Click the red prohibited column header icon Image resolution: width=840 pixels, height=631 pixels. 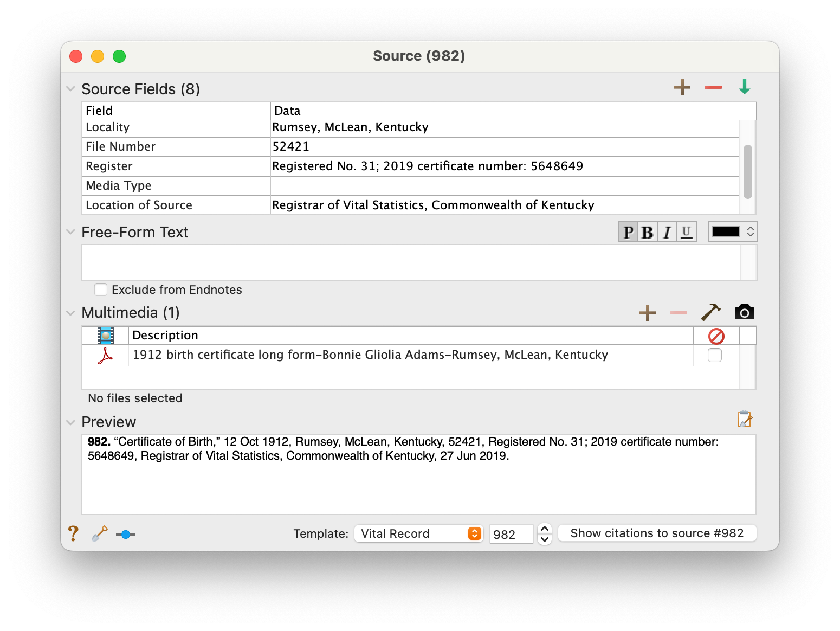pyautogui.click(x=716, y=336)
